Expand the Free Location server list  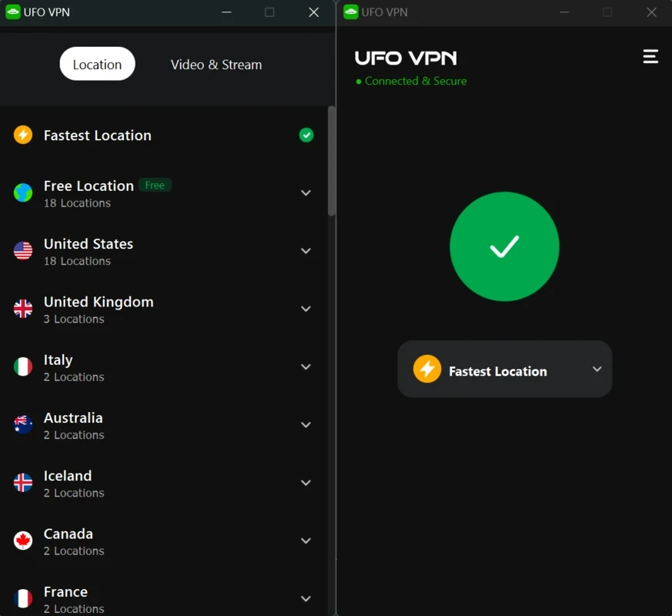coord(306,193)
